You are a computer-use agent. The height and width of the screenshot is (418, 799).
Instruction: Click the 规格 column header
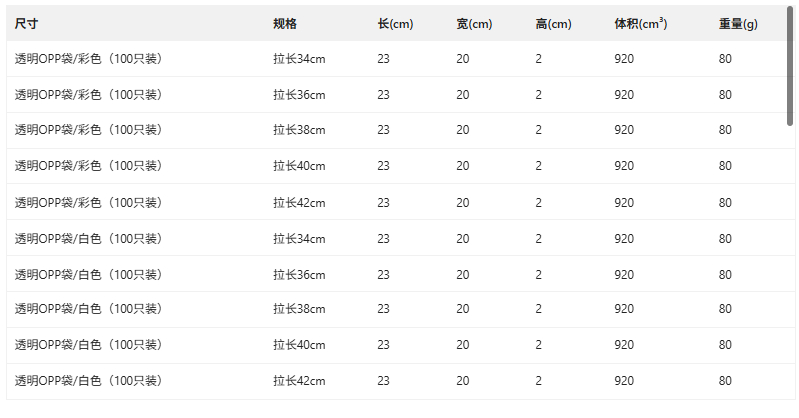285,23
